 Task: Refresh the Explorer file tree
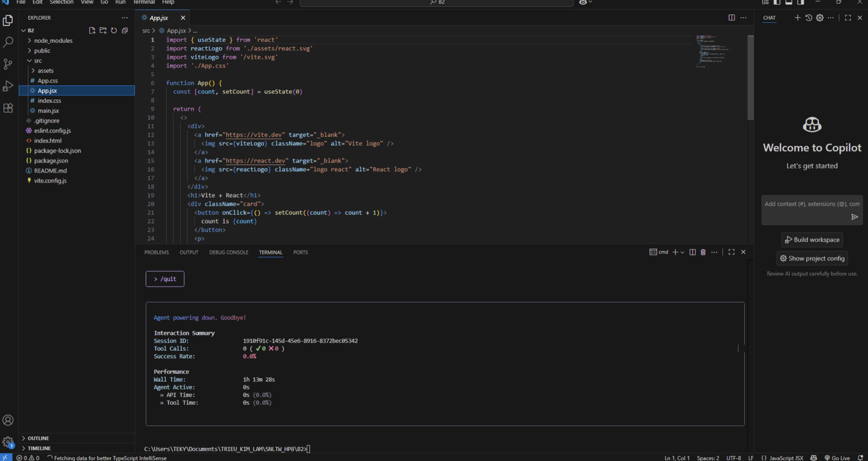coord(114,30)
